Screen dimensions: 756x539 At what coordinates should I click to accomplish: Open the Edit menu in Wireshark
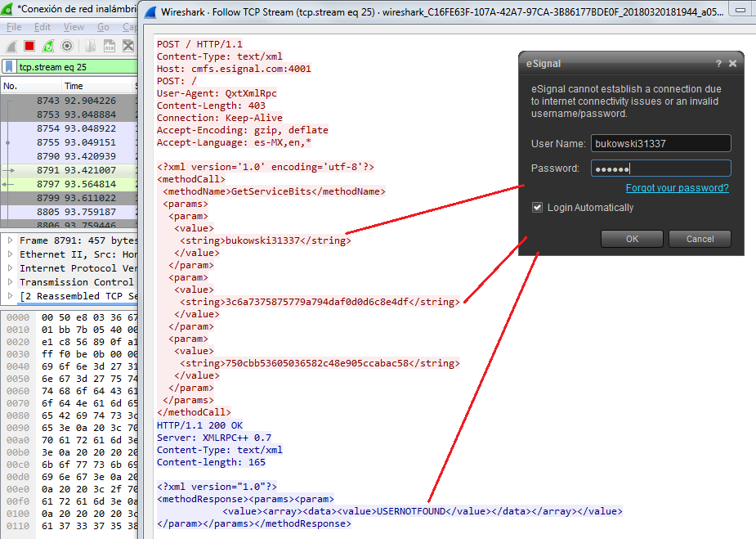click(42, 27)
